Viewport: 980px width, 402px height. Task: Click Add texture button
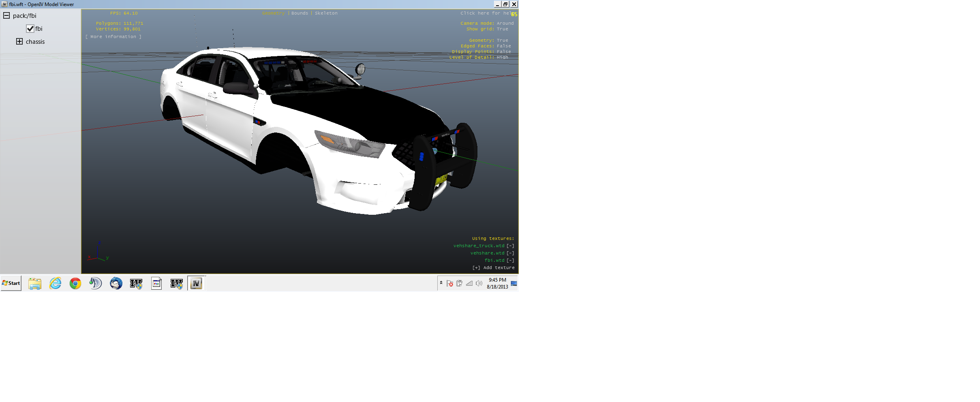click(493, 268)
